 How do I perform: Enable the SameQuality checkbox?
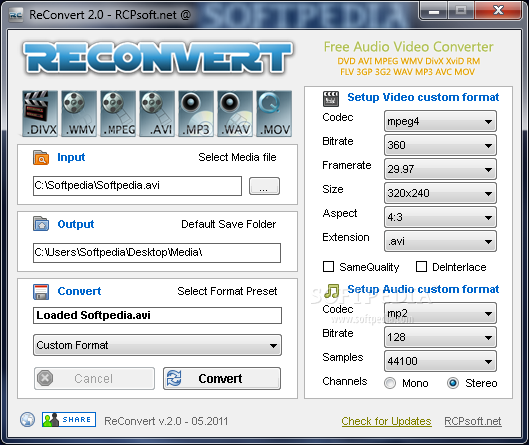329,267
